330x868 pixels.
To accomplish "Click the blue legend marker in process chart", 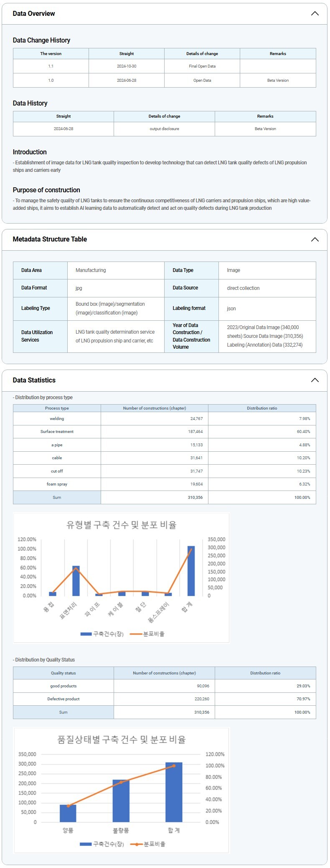I will 86,634.
